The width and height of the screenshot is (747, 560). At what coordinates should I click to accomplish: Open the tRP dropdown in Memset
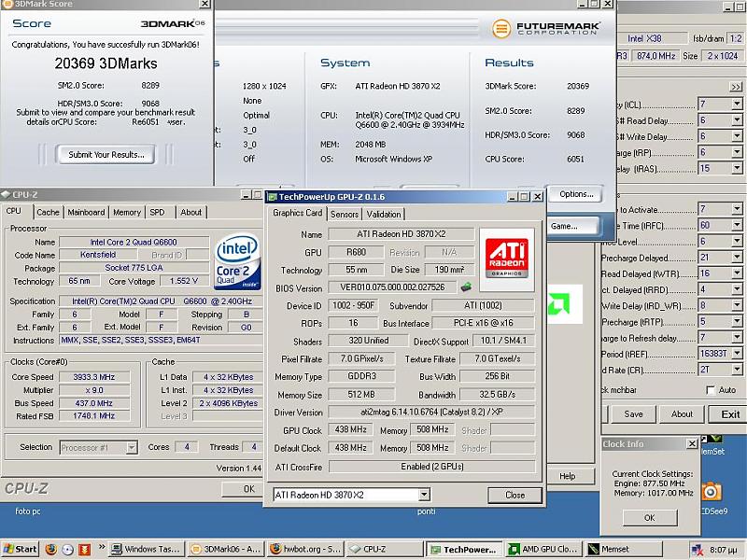(x=737, y=152)
